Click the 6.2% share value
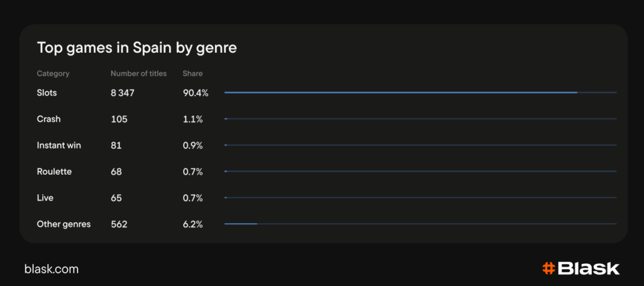The height and width of the screenshot is (286, 644). point(192,224)
